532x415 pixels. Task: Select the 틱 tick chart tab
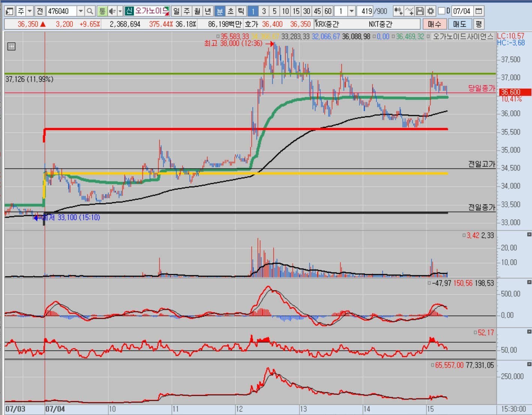(x=241, y=11)
